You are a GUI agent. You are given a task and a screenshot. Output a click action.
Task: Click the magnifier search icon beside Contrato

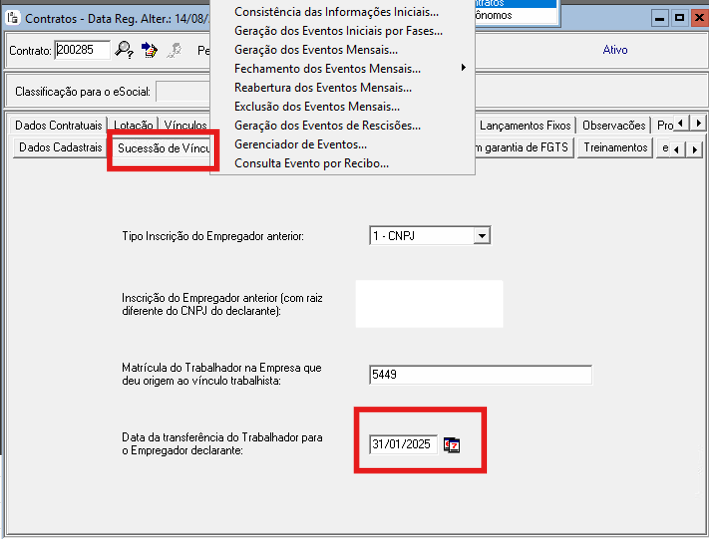124,49
